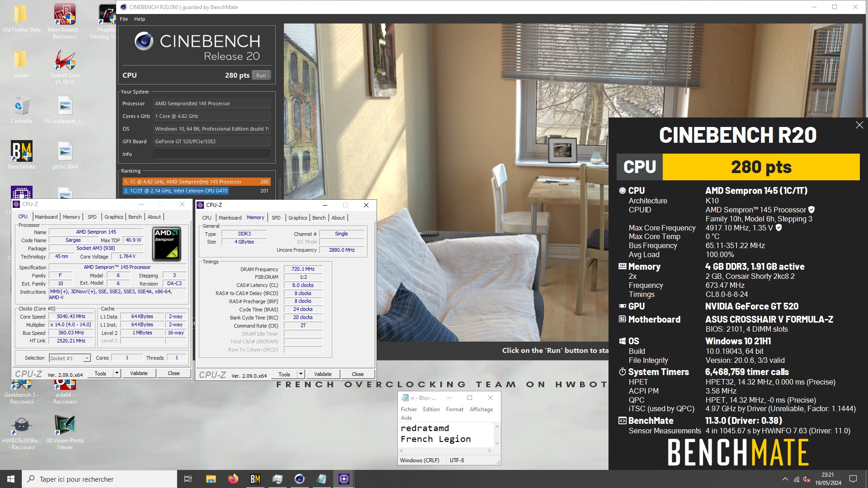This screenshot has width=868, height=488.
Task: Open Format menu in Notepad
Action: [x=455, y=409]
